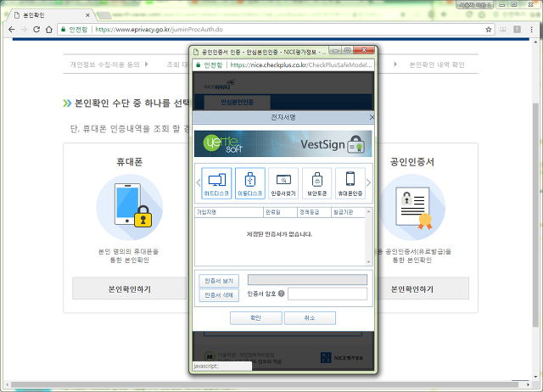Show previous storage media with left arrow
This screenshot has width=543, height=392.
pyautogui.click(x=199, y=182)
